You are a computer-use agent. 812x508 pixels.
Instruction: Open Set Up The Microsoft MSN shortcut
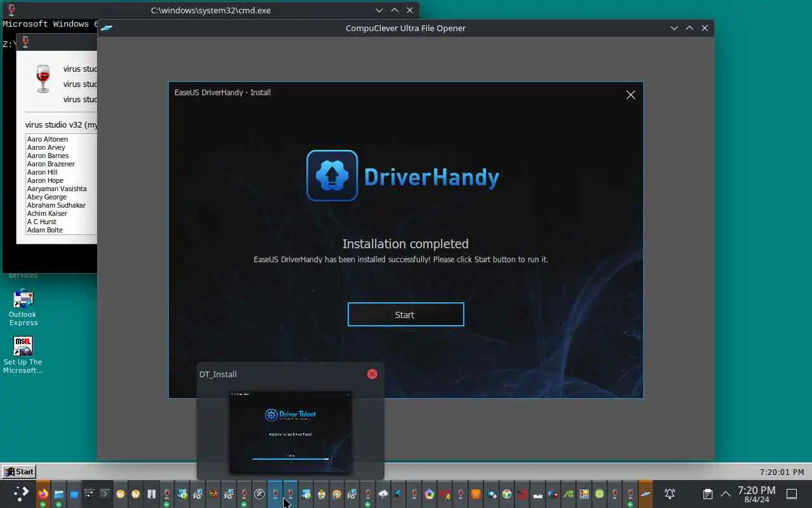pyautogui.click(x=23, y=355)
